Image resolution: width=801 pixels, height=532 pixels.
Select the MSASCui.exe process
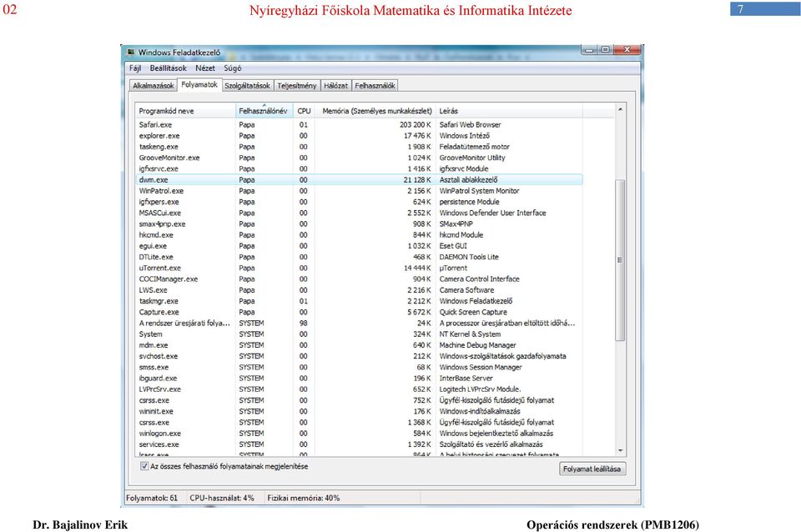359,213
